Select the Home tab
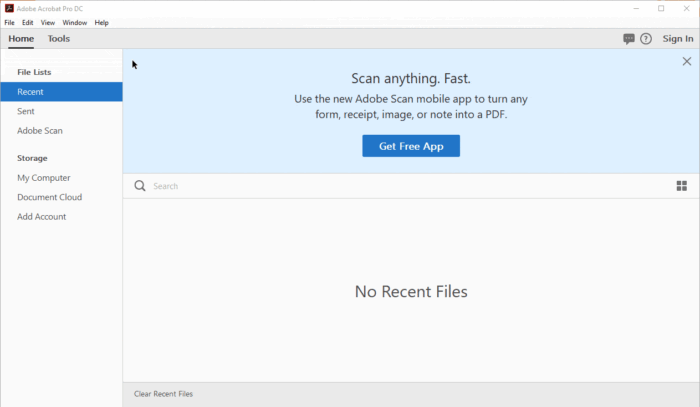Viewport: 700px width, 407px height. coord(21,39)
